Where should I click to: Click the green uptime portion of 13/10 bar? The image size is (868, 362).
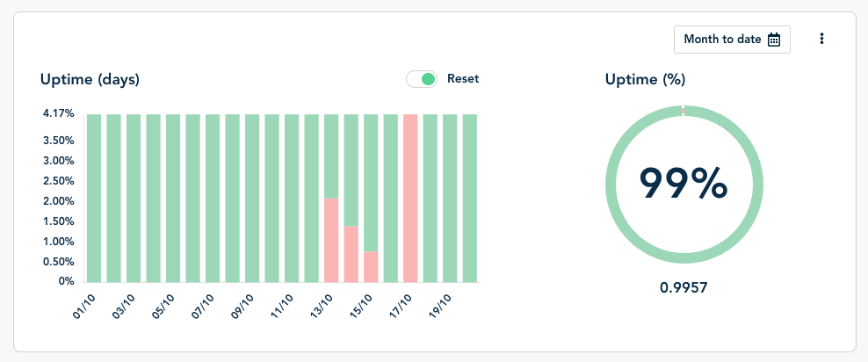[x=331, y=156]
